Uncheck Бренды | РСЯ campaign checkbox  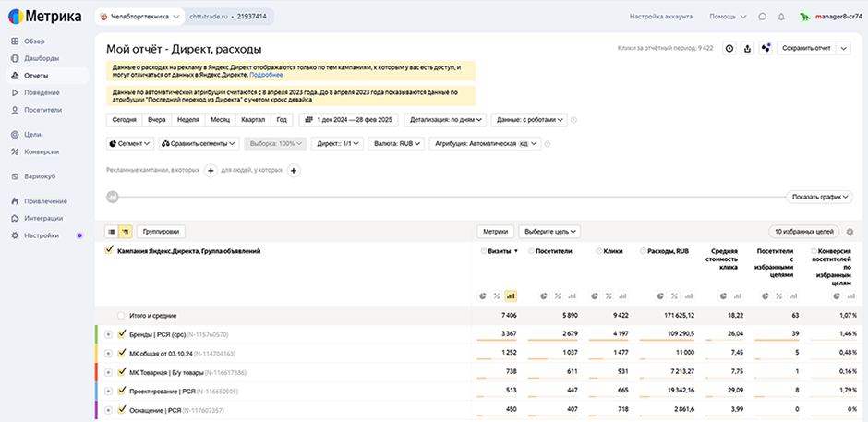tap(122, 334)
